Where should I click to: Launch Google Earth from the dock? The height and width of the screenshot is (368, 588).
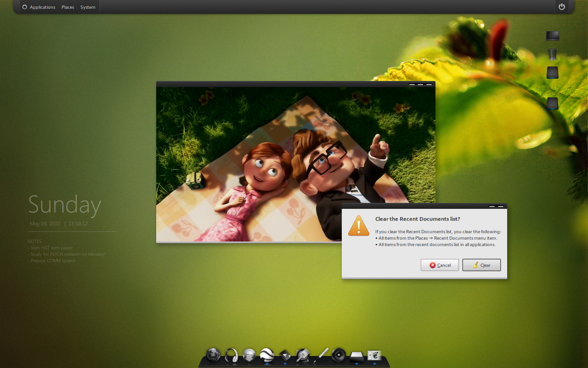267,355
